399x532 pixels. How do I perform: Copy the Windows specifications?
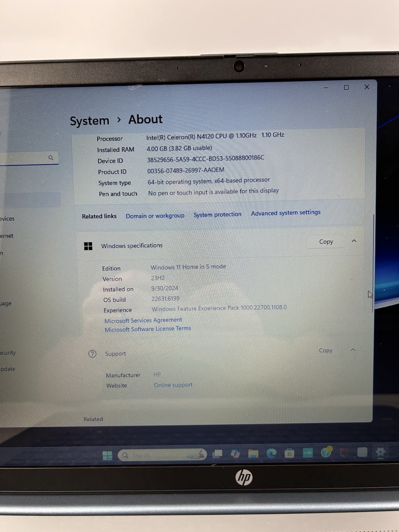(x=326, y=242)
